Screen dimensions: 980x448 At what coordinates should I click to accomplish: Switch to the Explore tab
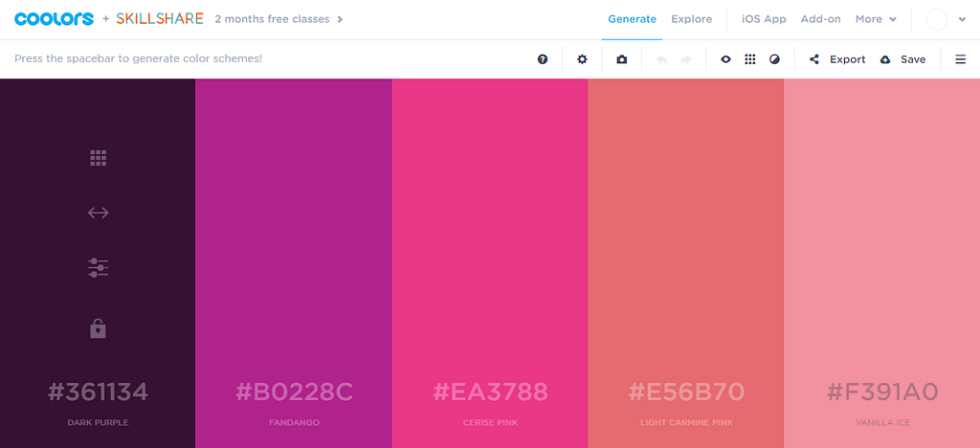click(x=691, y=19)
